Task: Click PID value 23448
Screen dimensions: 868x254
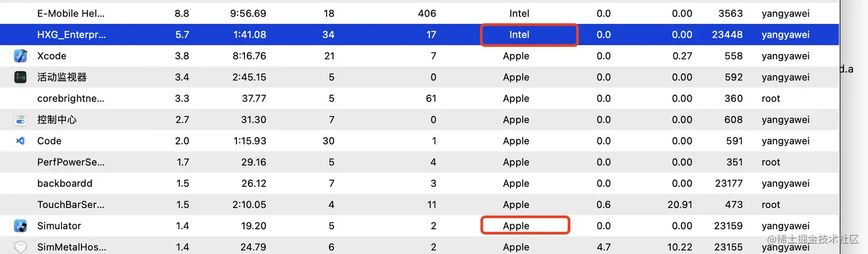Action: tap(727, 35)
